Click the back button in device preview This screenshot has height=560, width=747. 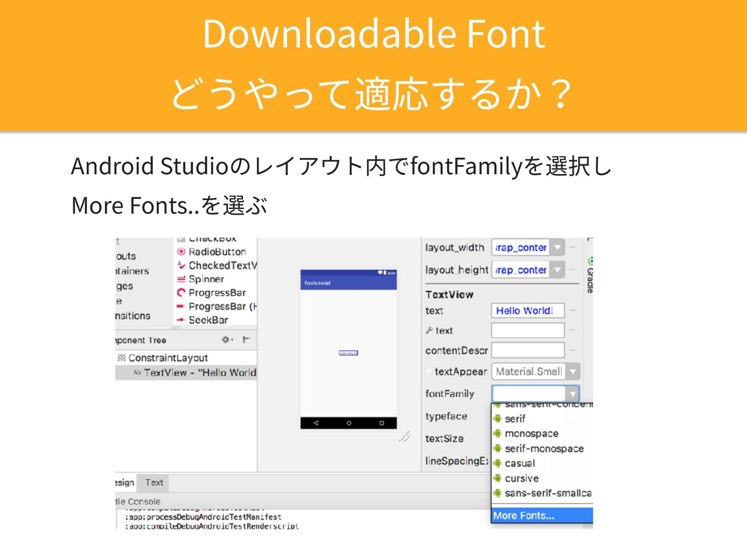316,423
